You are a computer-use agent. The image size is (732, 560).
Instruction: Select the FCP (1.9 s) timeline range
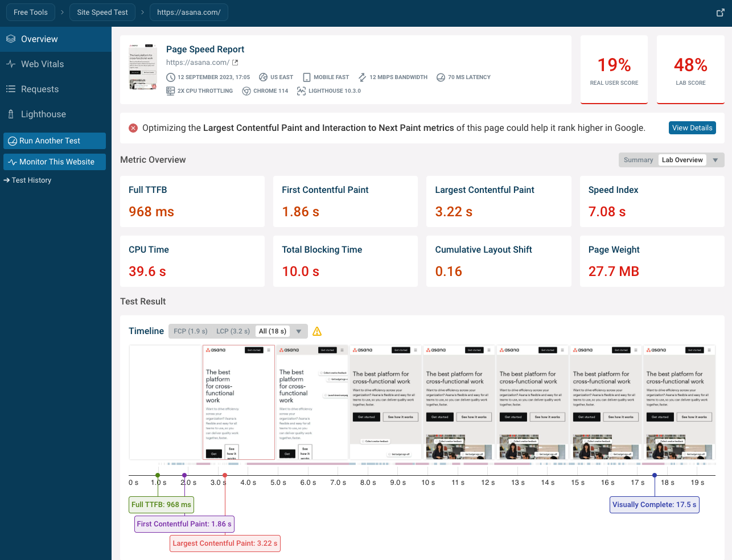(x=191, y=331)
